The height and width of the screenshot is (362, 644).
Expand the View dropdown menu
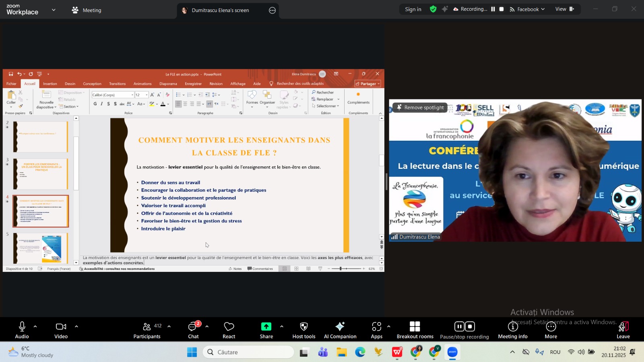point(564,9)
